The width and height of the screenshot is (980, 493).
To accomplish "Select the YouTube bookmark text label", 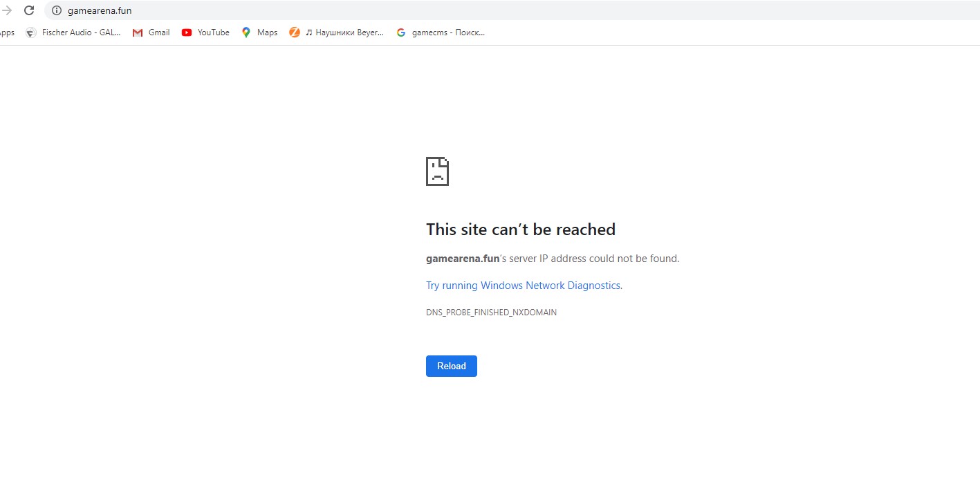I will pos(214,32).
